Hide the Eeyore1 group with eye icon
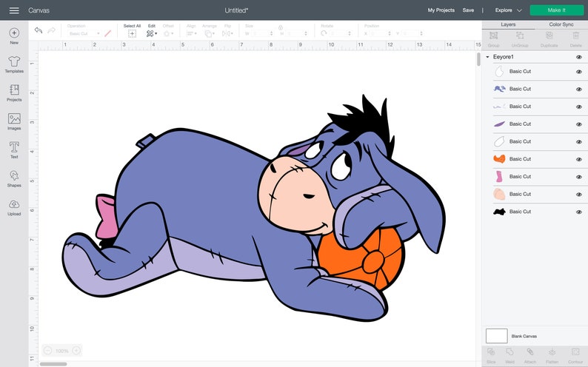Screen dimensions: 588x367 click(579, 57)
